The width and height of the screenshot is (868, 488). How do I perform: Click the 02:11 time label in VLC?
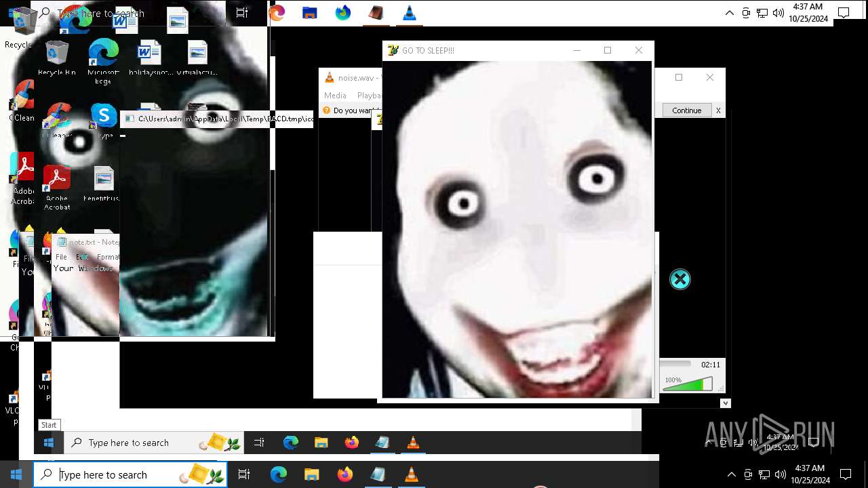[x=711, y=365]
